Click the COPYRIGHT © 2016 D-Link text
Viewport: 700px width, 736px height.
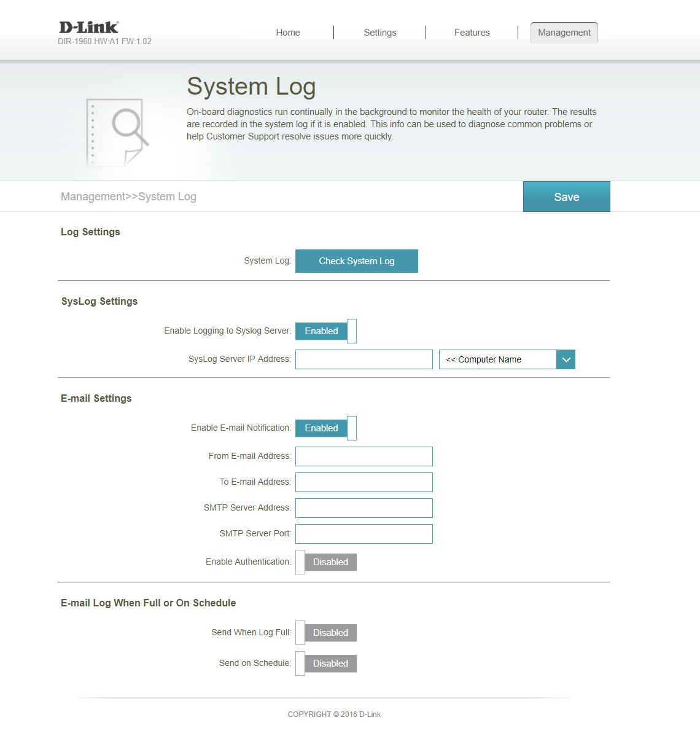tap(334, 714)
